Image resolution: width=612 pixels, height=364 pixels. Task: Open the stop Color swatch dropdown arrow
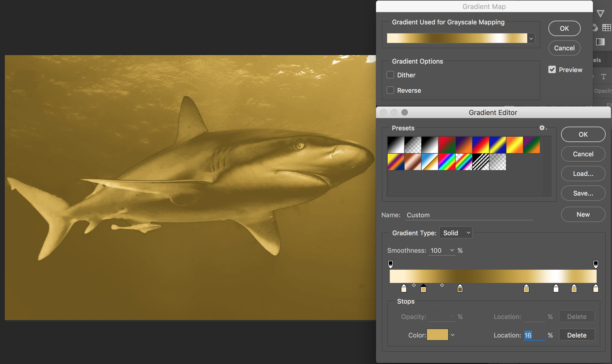point(453,335)
